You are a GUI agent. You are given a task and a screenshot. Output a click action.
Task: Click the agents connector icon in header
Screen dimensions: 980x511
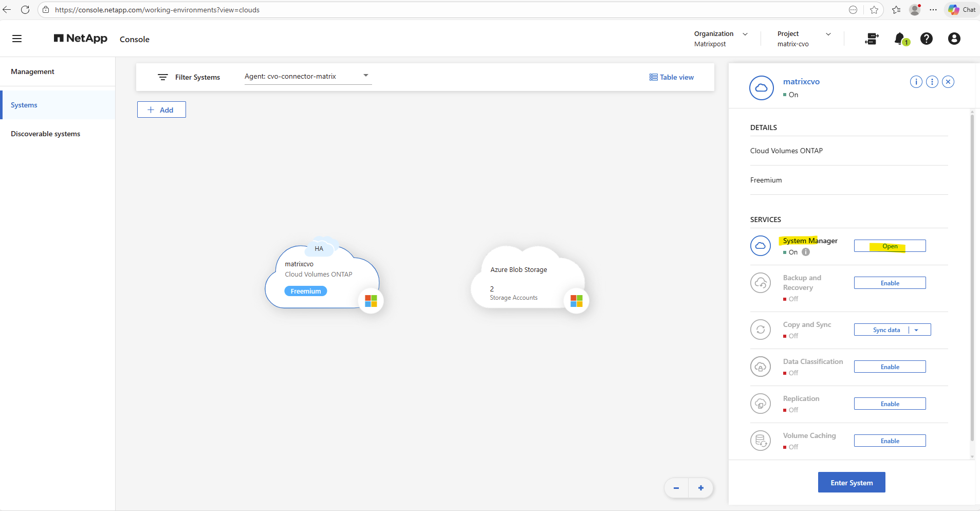pos(872,39)
